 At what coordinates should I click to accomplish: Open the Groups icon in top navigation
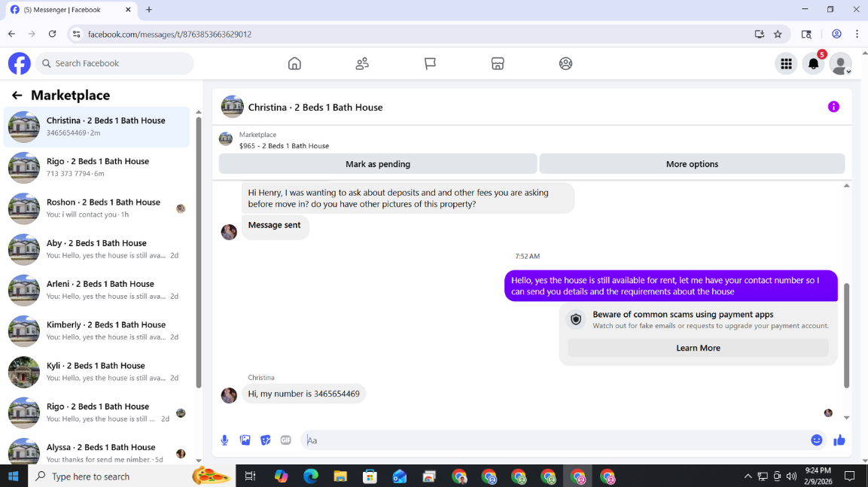coord(566,64)
